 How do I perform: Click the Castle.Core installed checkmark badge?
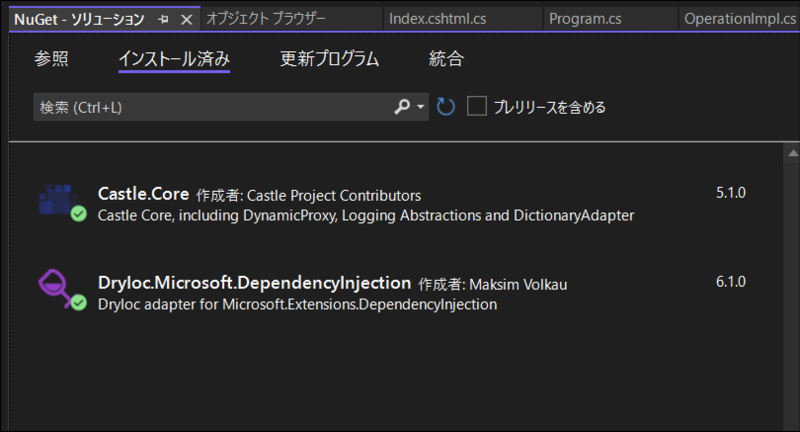click(79, 214)
